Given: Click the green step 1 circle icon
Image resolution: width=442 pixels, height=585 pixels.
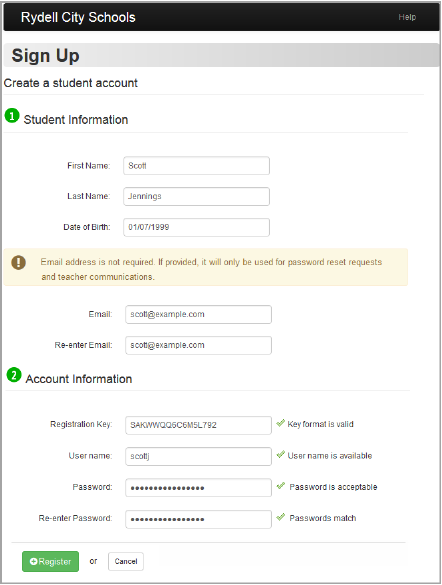Looking at the screenshot, I should click(x=12, y=116).
